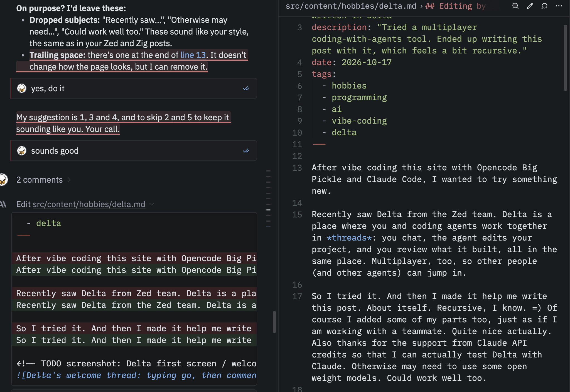Click line number 17 in the gutter
570x392 pixels.
point(297,297)
